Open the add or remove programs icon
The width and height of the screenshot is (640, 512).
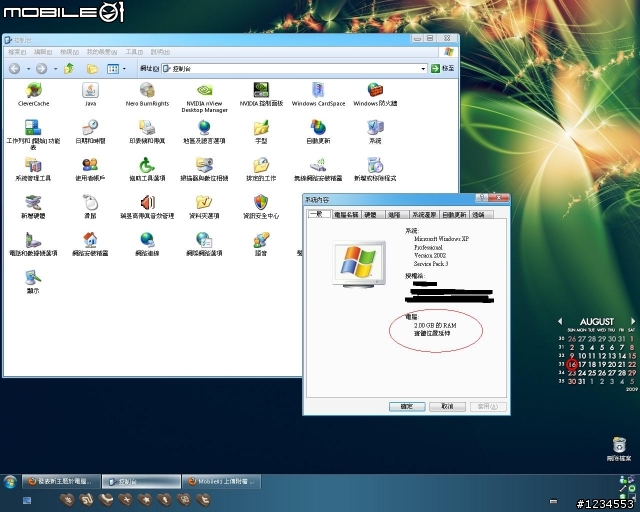(375, 169)
